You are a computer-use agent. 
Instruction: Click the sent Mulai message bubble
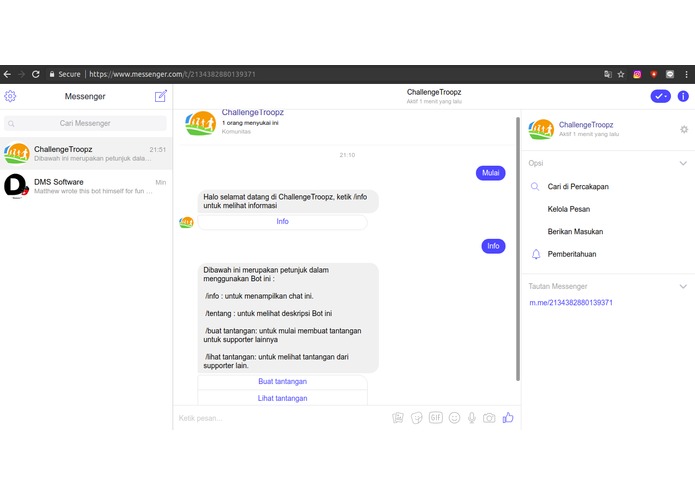click(490, 173)
